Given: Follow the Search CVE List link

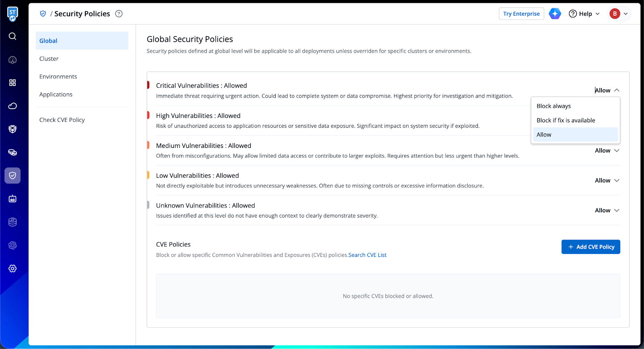Looking at the screenshot, I should 367,255.
